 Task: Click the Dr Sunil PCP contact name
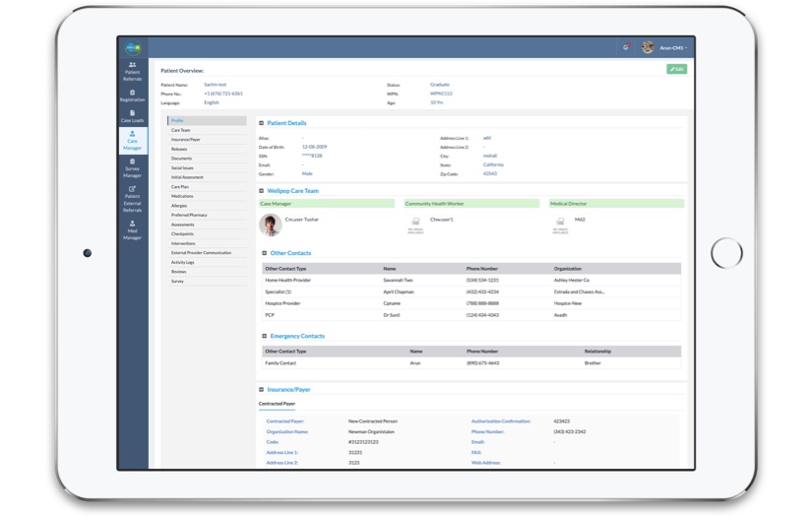click(x=391, y=315)
